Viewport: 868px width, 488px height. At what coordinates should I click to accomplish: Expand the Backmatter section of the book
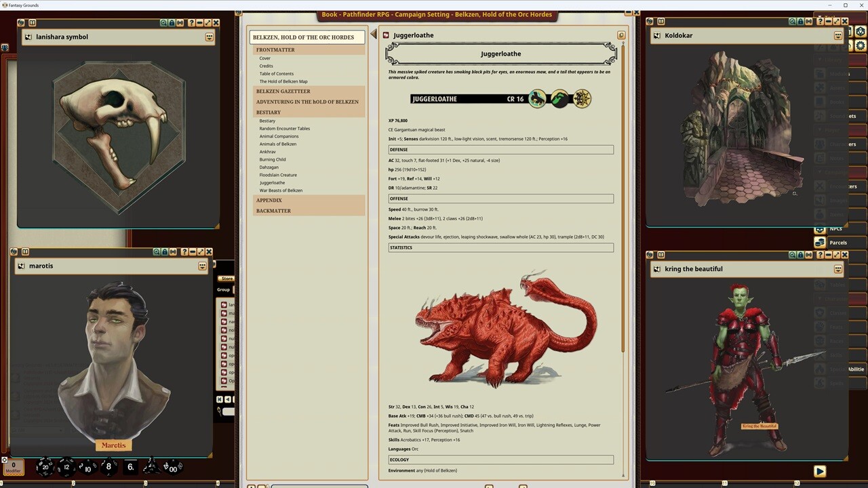click(x=273, y=211)
